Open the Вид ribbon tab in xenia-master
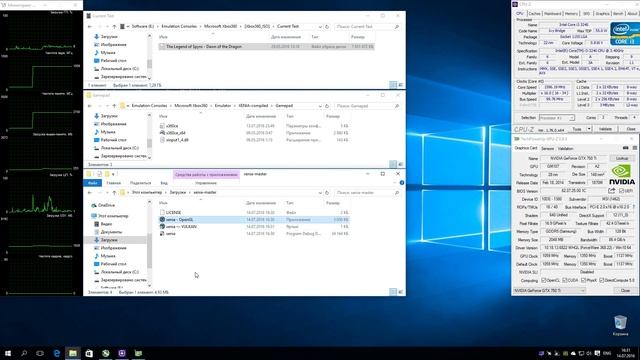 (164, 183)
